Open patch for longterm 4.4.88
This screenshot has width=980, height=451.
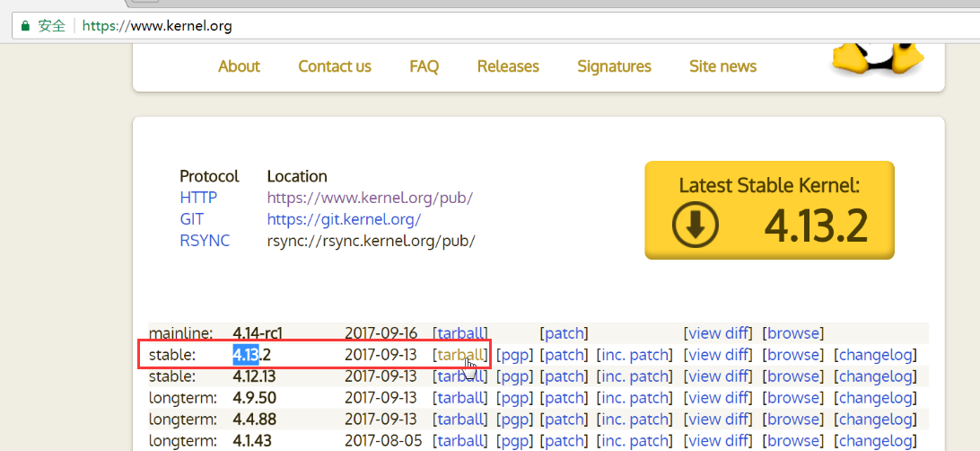click(x=564, y=419)
